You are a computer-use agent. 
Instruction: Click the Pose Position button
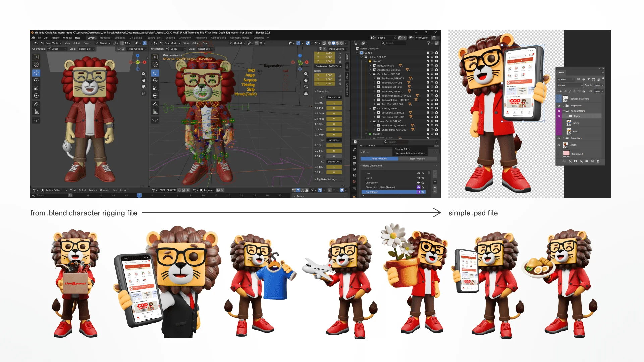click(x=379, y=159)
